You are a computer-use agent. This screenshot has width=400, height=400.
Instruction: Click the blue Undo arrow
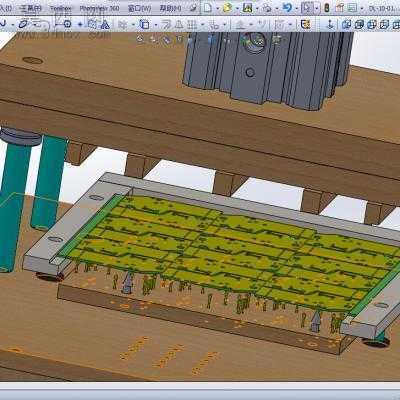287,7
